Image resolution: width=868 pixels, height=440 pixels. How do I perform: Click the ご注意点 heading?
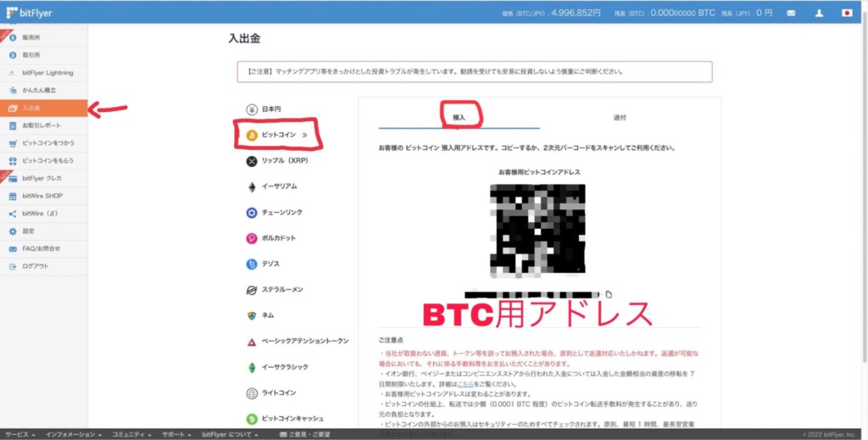[391, 340]
